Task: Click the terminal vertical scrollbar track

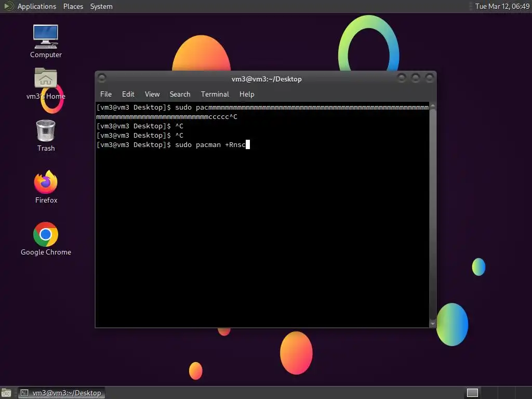Action: (x=433, y=215)
